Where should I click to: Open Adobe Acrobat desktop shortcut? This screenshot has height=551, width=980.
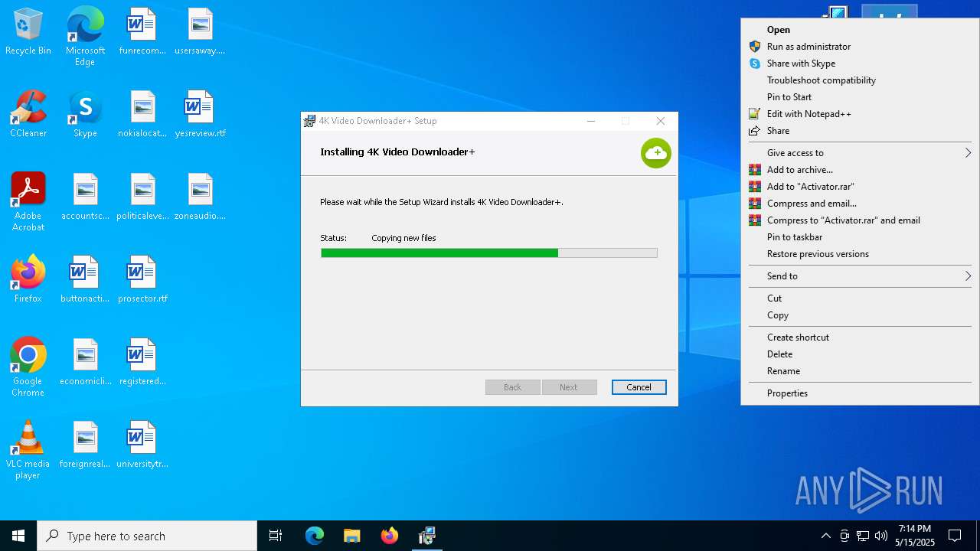(x=28, y=202)
